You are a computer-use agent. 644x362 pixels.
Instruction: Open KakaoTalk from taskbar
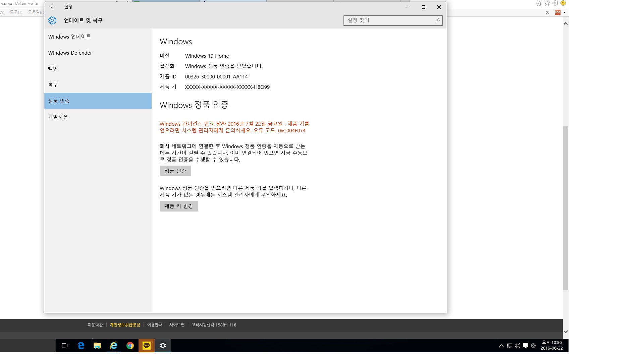[x=147, y=346]
